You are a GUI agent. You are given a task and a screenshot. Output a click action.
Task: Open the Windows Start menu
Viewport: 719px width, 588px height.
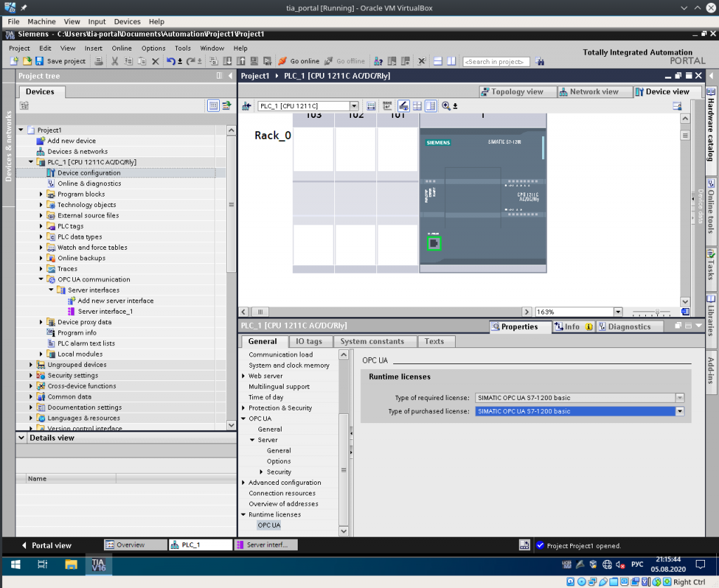[15, 565]
